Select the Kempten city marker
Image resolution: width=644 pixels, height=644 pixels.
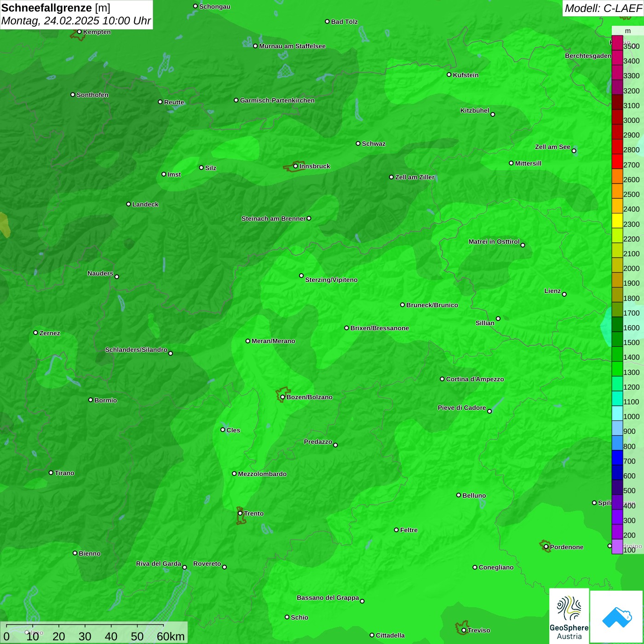[79, 32]
